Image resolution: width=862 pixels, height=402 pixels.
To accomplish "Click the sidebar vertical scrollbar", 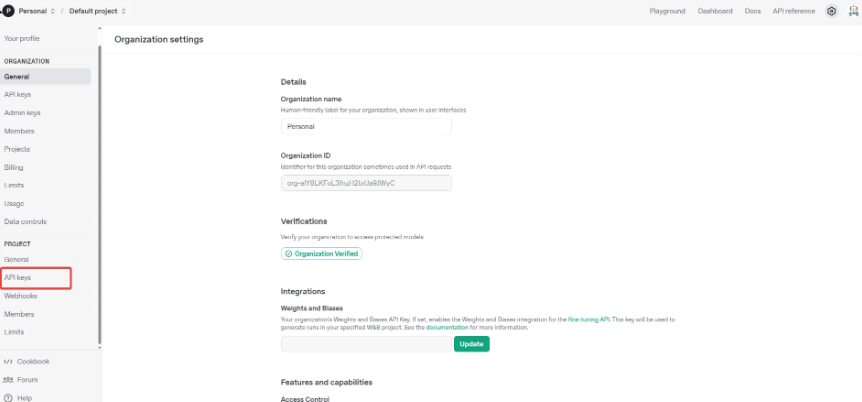I will pyautogui.click(x=100, y=195).
